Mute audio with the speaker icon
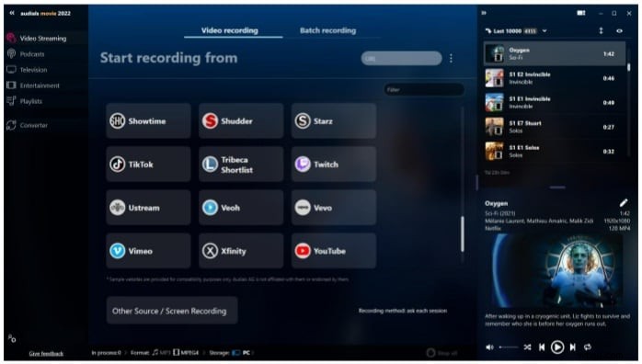 (x=489, y=347)
